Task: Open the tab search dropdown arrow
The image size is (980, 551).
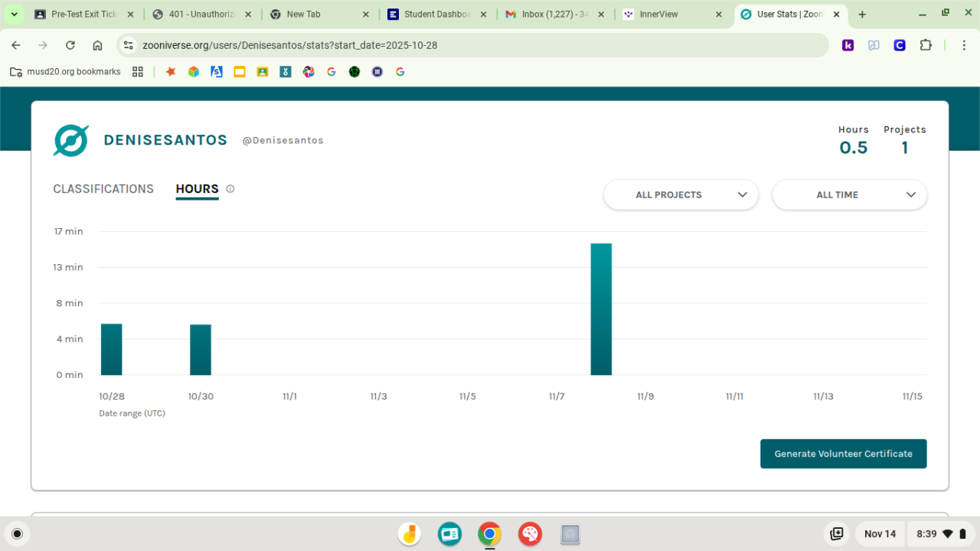Action: 14,15
